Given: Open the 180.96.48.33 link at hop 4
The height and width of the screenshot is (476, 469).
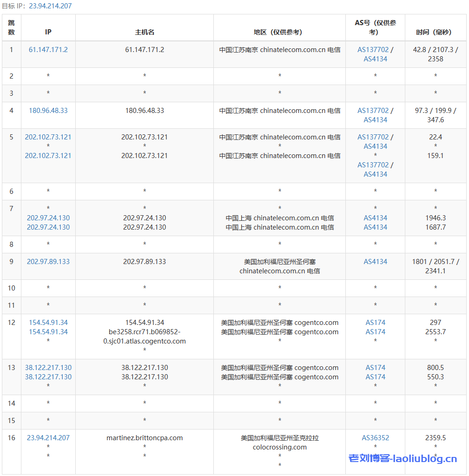Looking at the screenshot, I should click(x=48, y=110).
